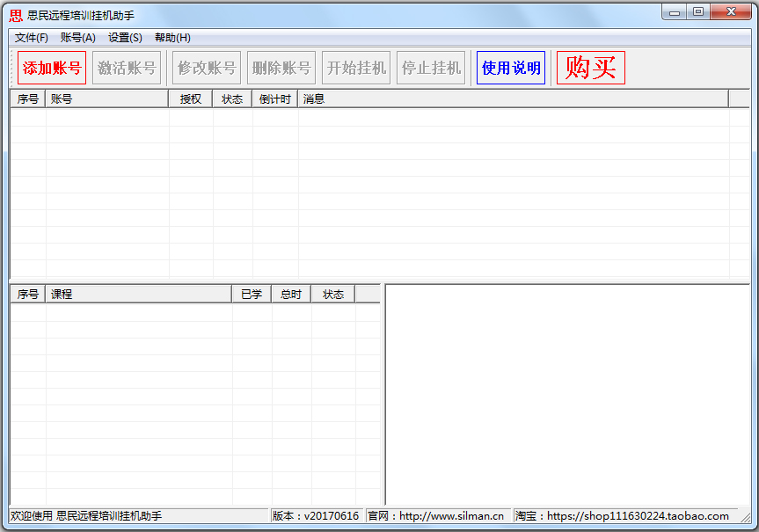Click the 停止挂机 toolbar button

[x=431, y=68]
